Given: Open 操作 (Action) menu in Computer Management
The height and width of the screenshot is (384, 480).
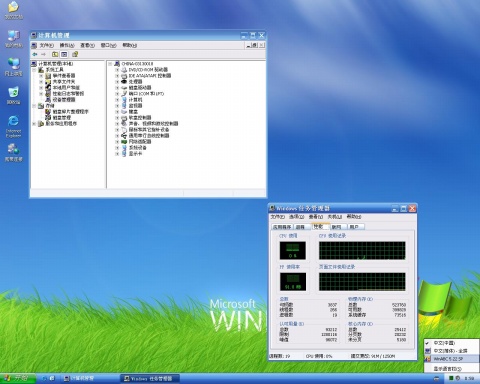Looking at the screenshot, I should pyautogui.click(x=67, y=45).
